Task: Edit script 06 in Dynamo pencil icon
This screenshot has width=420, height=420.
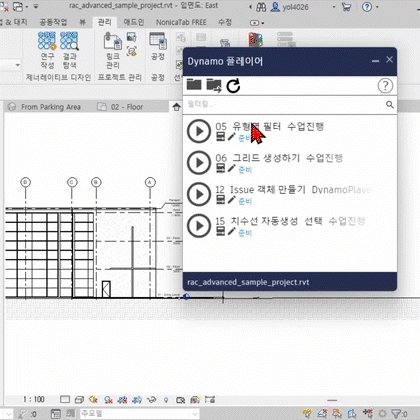Action: (x=231, y=168)
